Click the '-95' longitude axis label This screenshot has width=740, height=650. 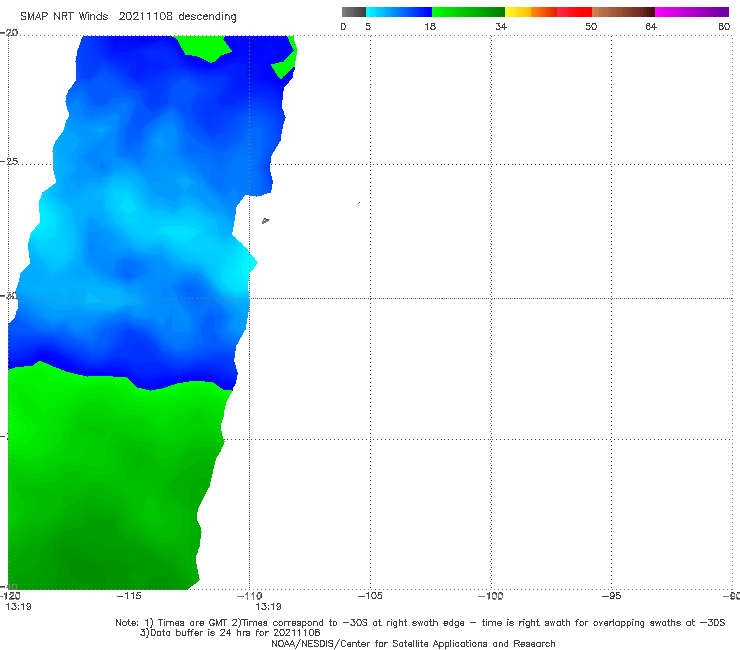point(612,596)
